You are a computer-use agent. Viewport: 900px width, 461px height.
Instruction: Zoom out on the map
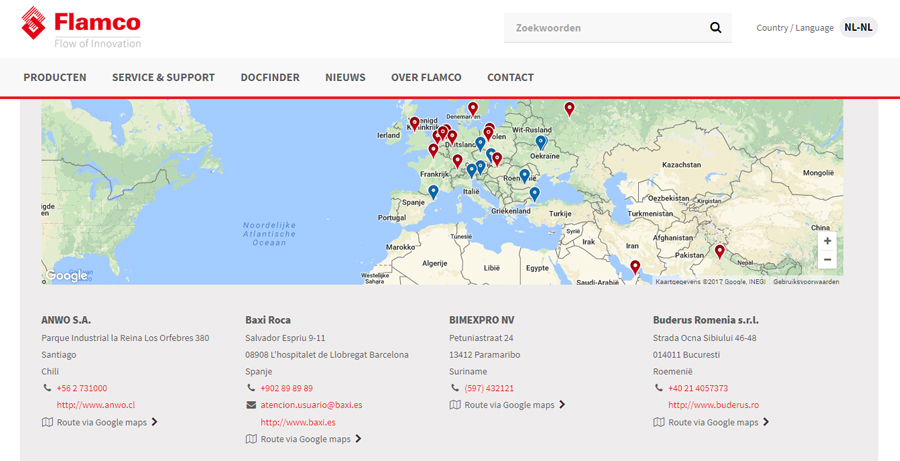(x=827, y=260)
